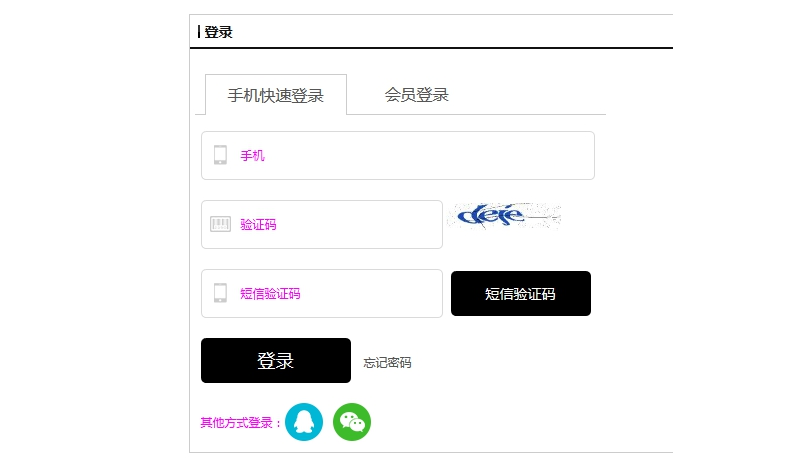789x462 pixels.
Task: Click the pink 手机 placeholder text
Action: [x=253, y=156]
